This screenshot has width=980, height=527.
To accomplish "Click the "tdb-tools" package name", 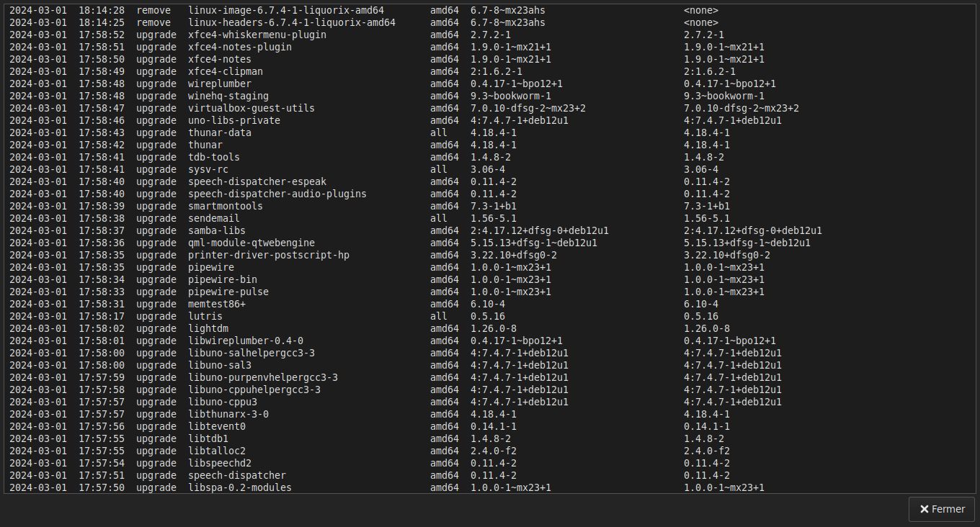I will click(214, 158).
